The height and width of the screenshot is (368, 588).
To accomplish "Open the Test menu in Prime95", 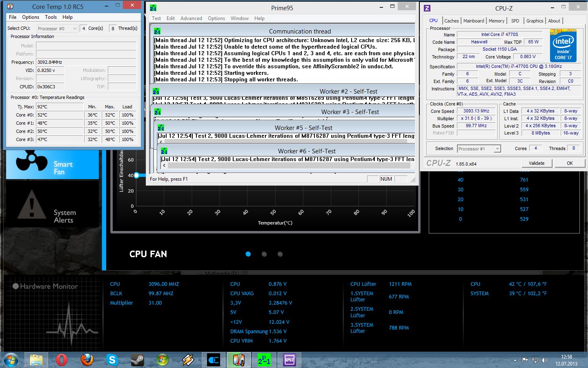I will [156, 18].
